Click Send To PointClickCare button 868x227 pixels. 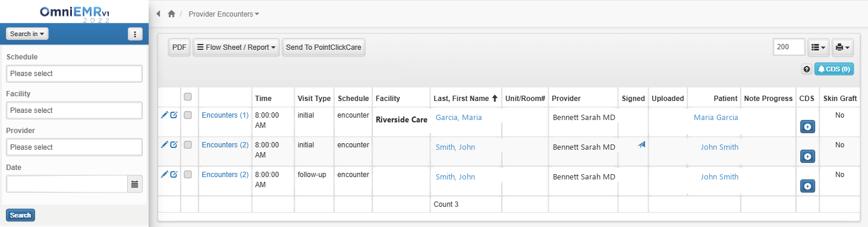(323, 47)
